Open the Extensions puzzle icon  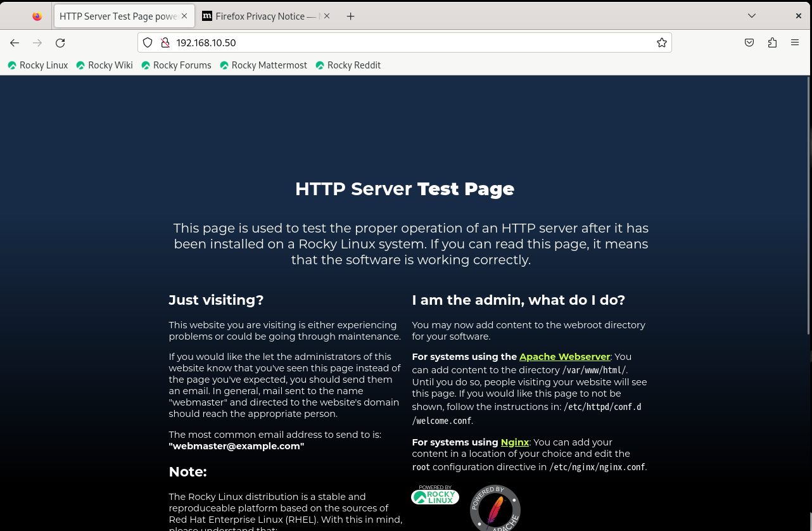[772, 42]
